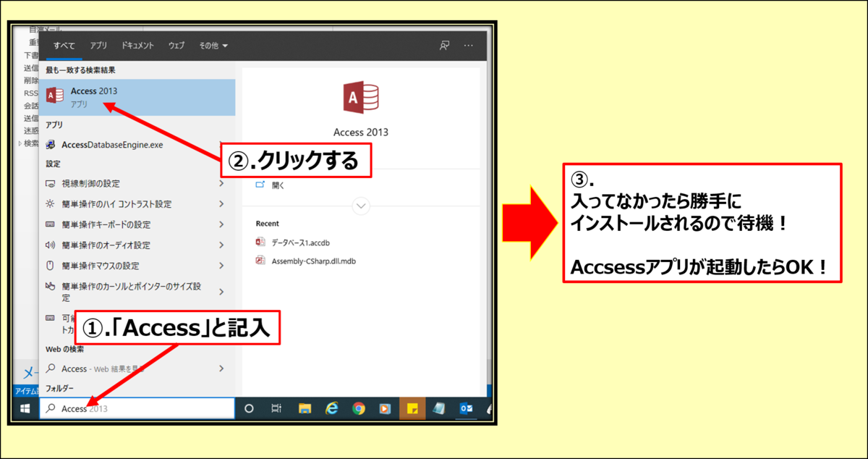Open the Windows Start button
The height and width of the screenshot is (459, 868).
click(x=25, y=408)
